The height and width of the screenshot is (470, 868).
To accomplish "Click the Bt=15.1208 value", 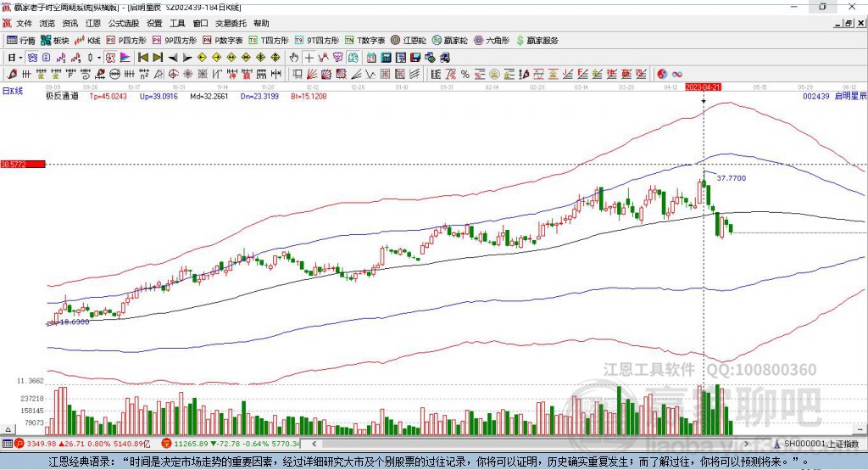I will coord(309,97).
